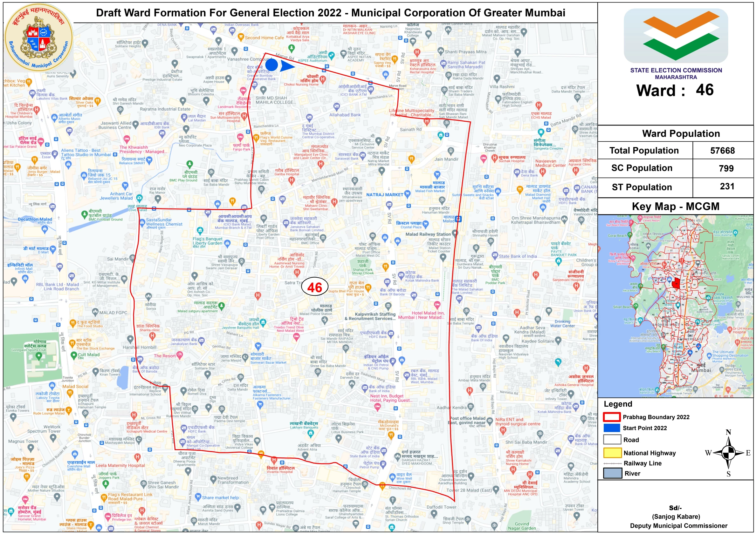Click the Total Population value 57668
Viewport: 756px width, 534px height.
coord(722,151)
